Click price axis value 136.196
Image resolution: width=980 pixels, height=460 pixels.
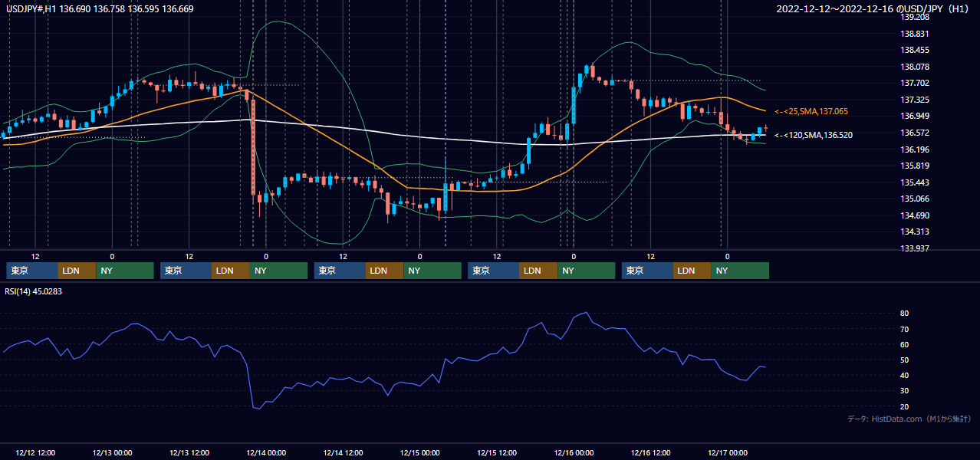point(913,149)
